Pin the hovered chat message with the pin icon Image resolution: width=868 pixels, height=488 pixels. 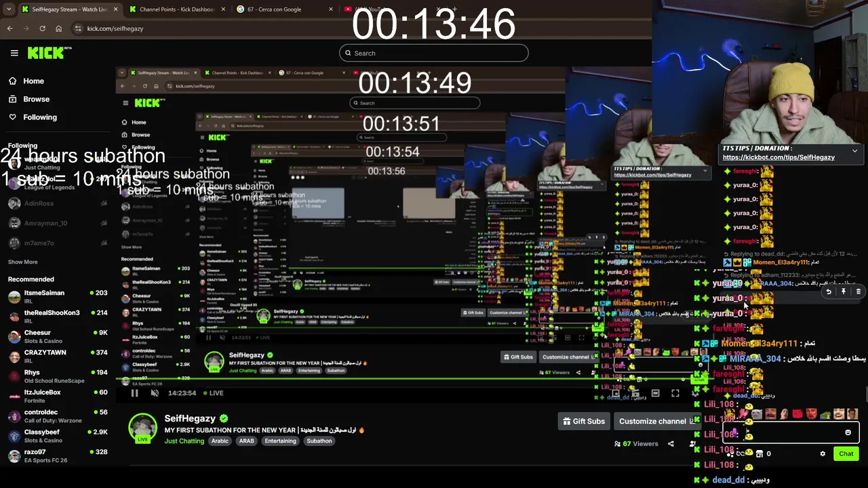point(843,291)
